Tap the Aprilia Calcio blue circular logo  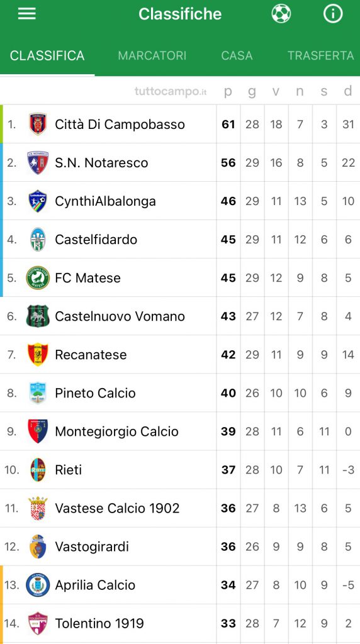[x=38, y=585]
